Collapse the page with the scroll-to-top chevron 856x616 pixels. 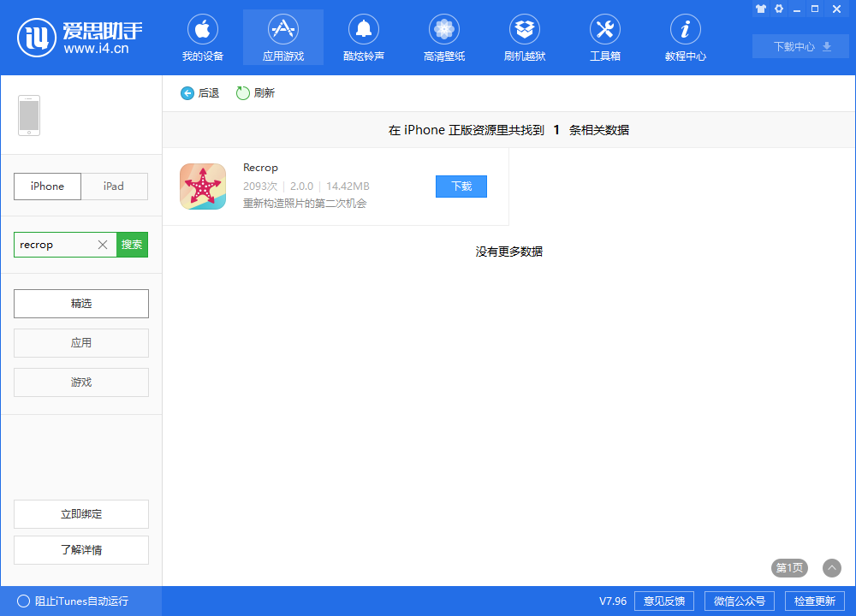[831, 568]
